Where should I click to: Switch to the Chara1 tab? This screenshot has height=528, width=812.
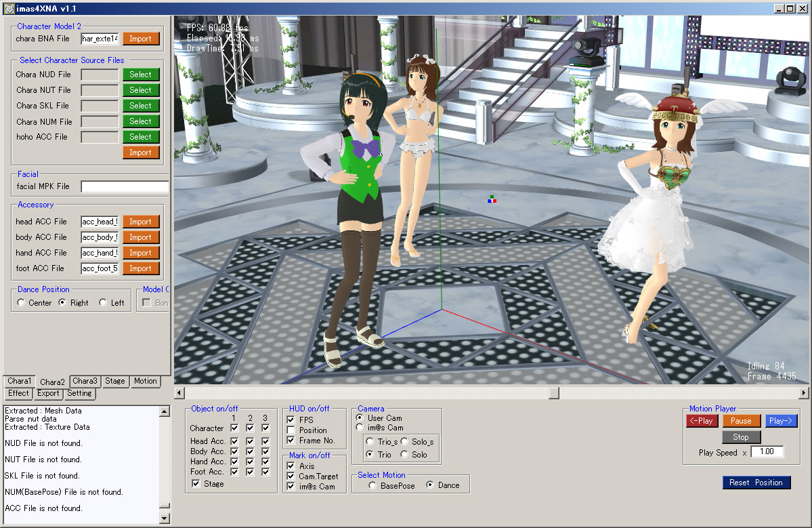pyautogui.click(x=19, y=381)
